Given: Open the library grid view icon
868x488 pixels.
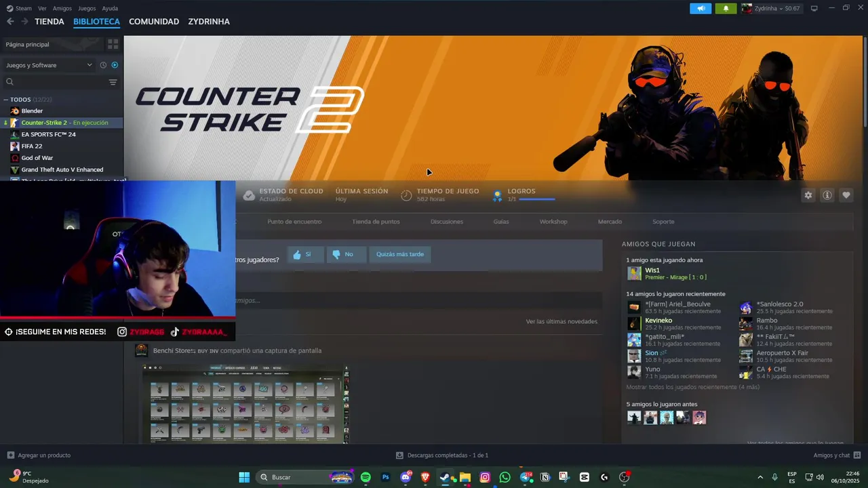Looking at the screenshot, I should point(113,44).
